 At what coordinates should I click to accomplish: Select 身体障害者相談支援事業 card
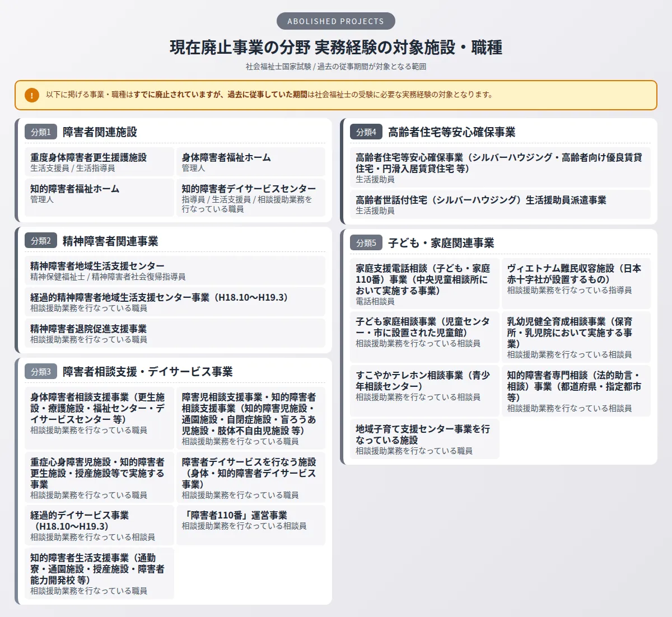click(99, 418)
